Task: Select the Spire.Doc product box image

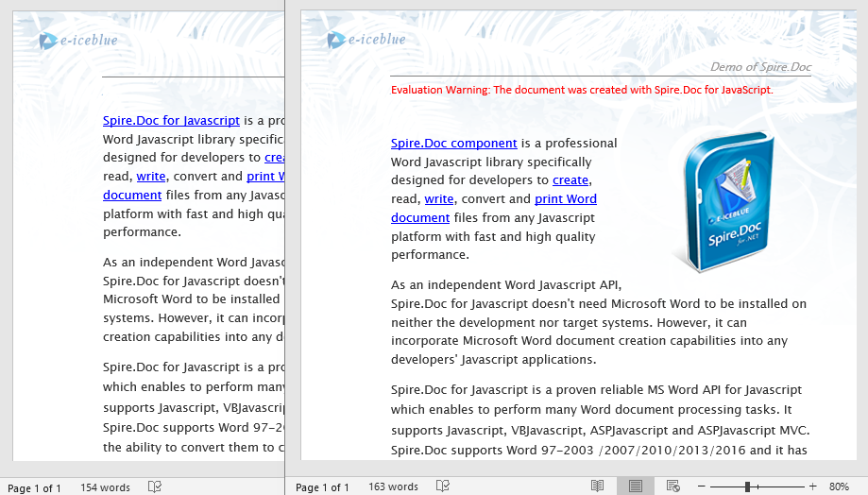Action: 726,202
